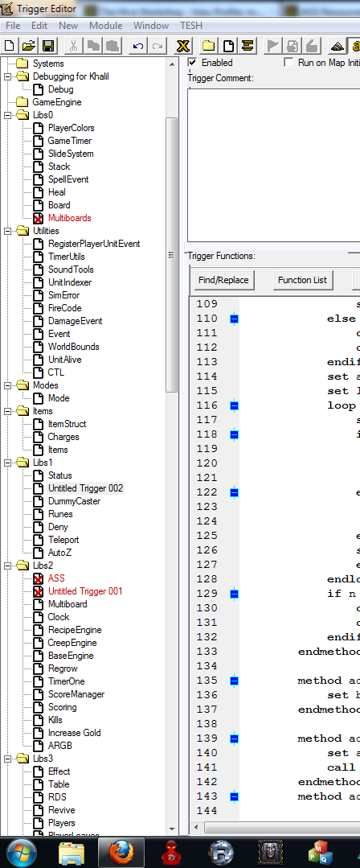
Task: Create a new category with folder icon
Action: pyautogui.click(x=208, y=45)
